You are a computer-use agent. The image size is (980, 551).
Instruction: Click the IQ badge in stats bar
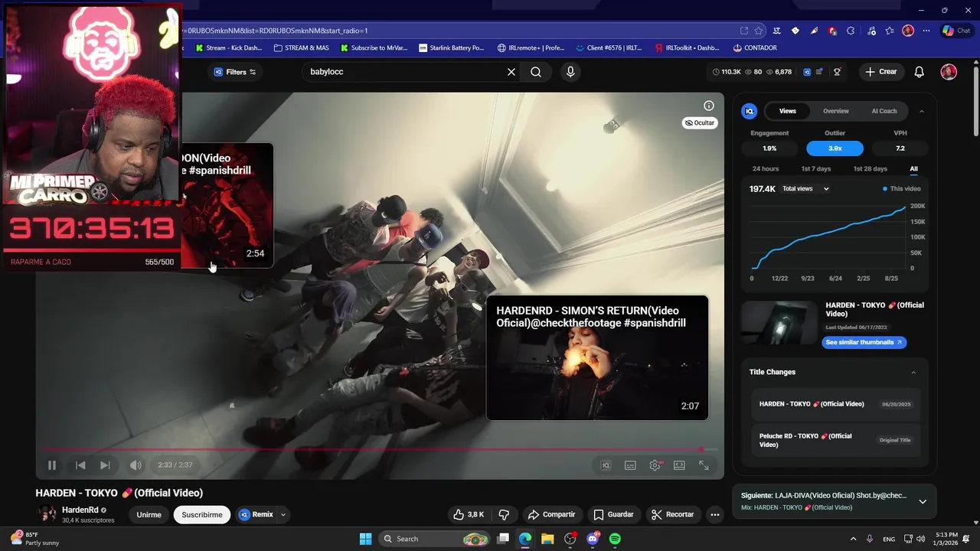point(807,72)
